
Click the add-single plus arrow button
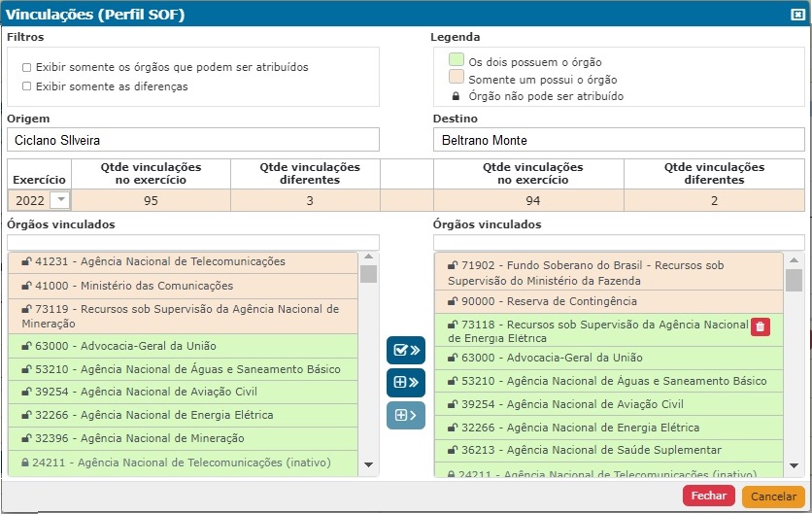tap(406, 415)
